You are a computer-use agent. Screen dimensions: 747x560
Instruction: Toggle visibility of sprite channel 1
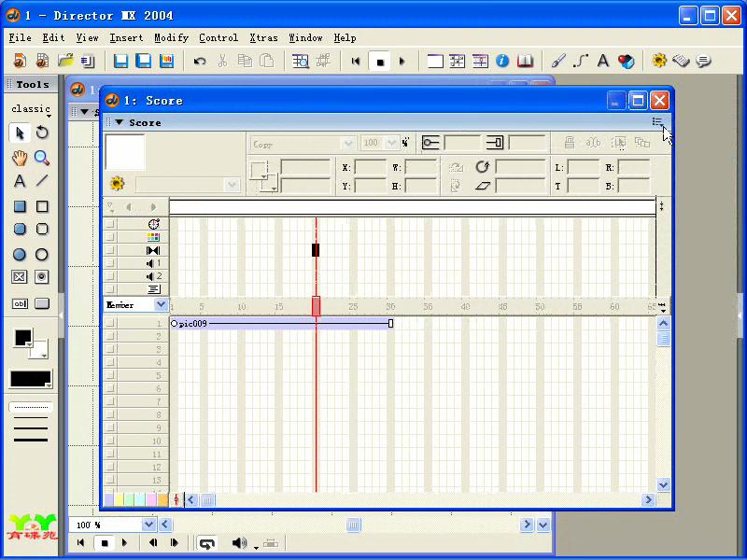tap(110, 323)
